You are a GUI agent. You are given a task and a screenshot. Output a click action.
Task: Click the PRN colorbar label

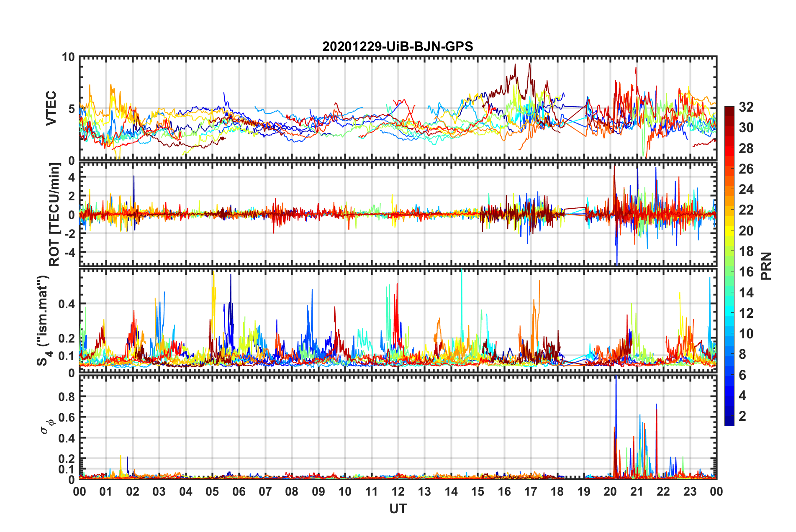pos(766,266)
